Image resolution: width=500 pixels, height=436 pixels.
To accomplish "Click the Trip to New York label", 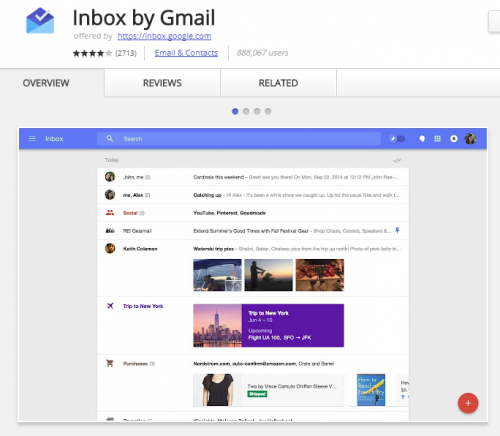I will (143, 306).
